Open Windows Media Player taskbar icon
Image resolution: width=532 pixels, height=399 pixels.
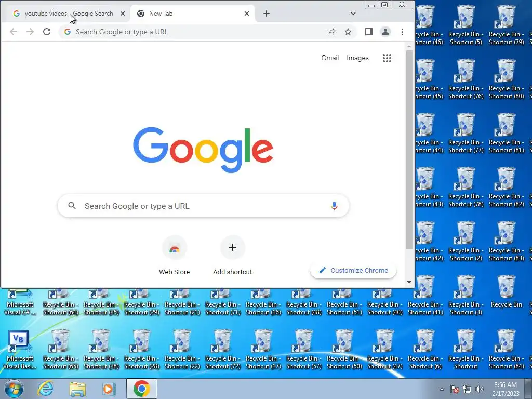109,389
